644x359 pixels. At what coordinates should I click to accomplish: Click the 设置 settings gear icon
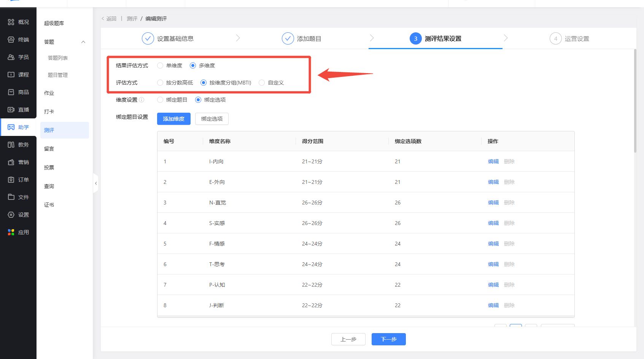pyautogui.click(x=11, y=215)
